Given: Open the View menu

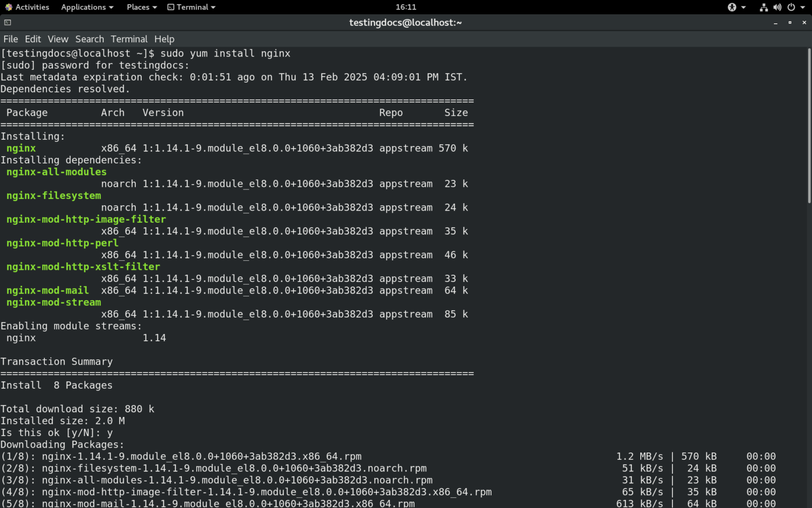Looking at the screenshot, I should coord(58,39).
